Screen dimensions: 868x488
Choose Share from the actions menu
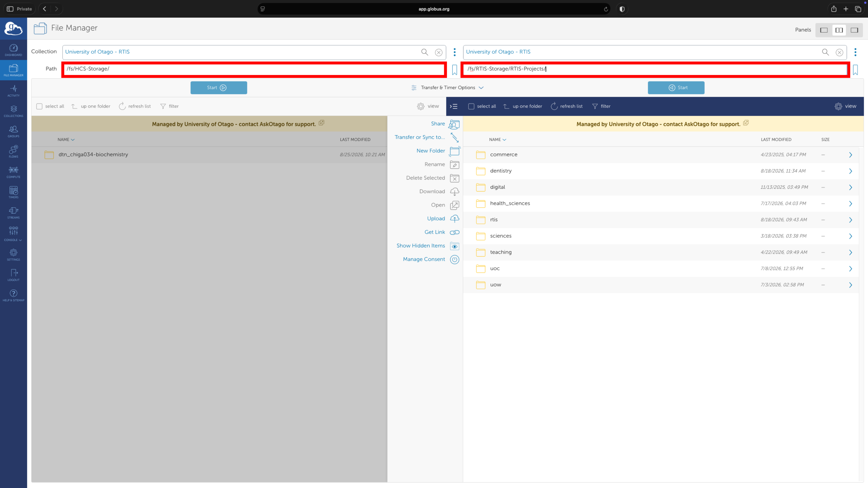[445, 124]
